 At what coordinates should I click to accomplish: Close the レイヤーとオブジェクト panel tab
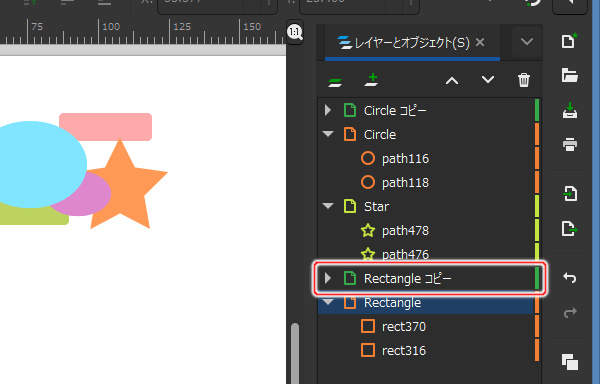point(480,42)
